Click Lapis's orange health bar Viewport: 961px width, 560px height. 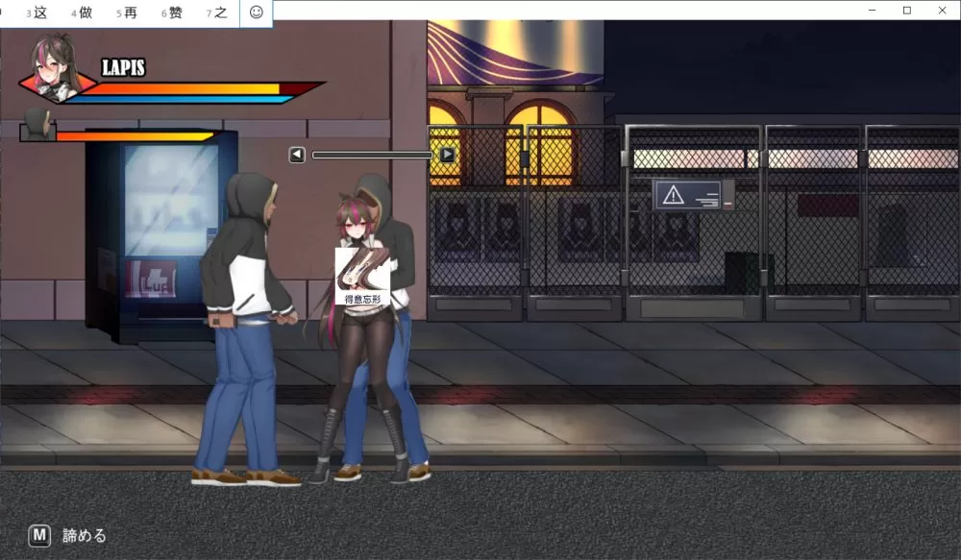coord(183,88)
